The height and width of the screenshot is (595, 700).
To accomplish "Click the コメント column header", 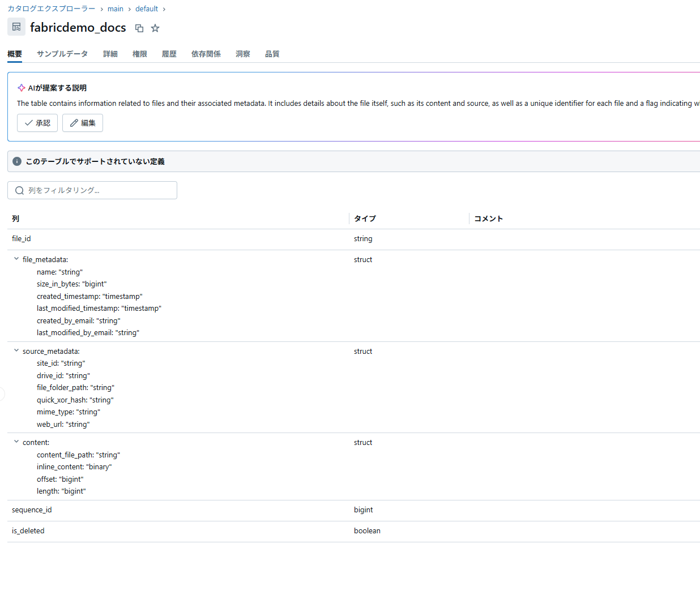I will (x=489, y=219).
